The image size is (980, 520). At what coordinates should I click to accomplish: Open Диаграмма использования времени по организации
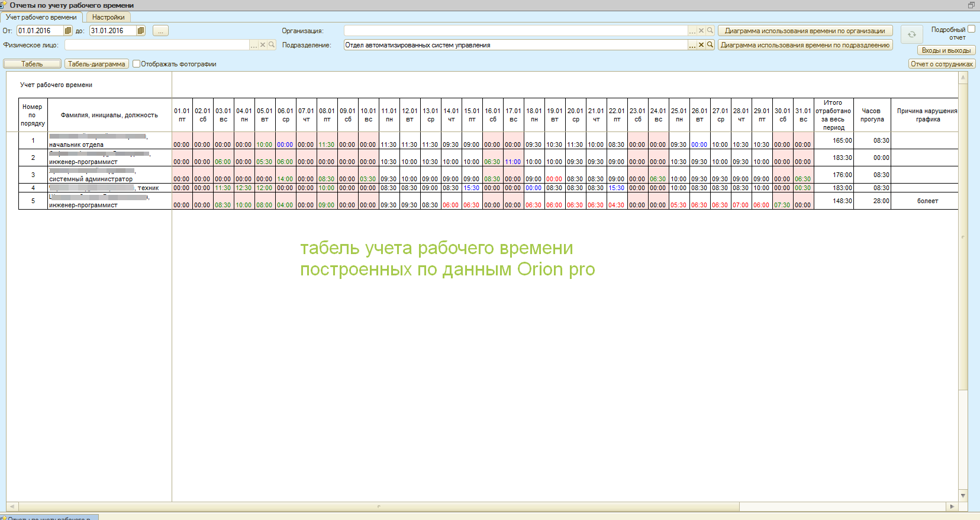805,31
